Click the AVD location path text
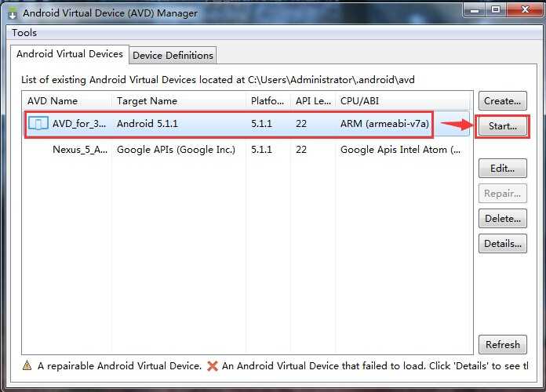The height and width of the screenshot is (392, 546). click(331, 80)
